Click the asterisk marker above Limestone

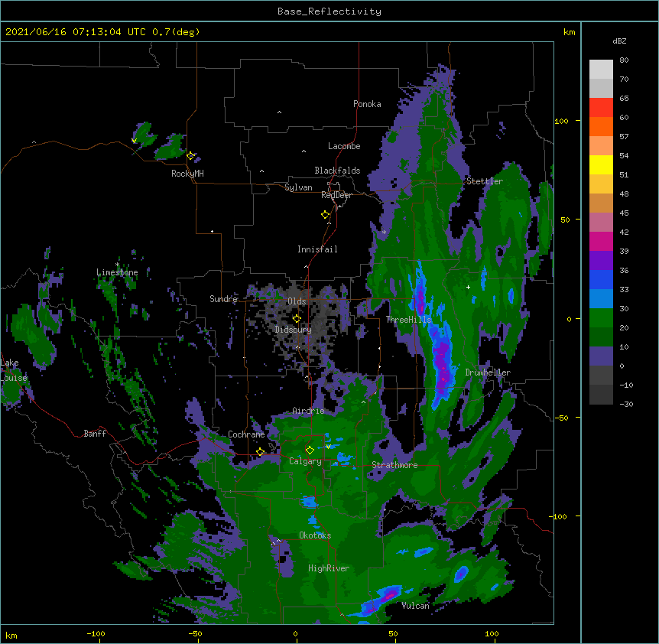117,265
